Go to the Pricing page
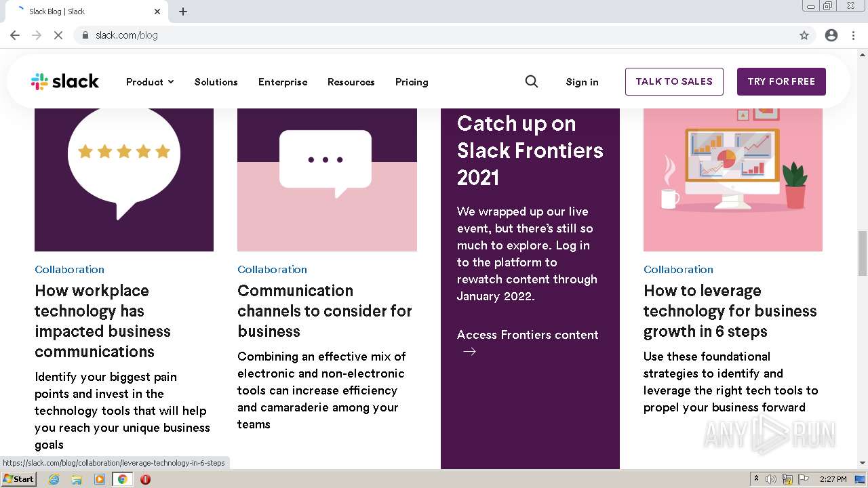Screen dimensions: 868x488 point(412,81)
